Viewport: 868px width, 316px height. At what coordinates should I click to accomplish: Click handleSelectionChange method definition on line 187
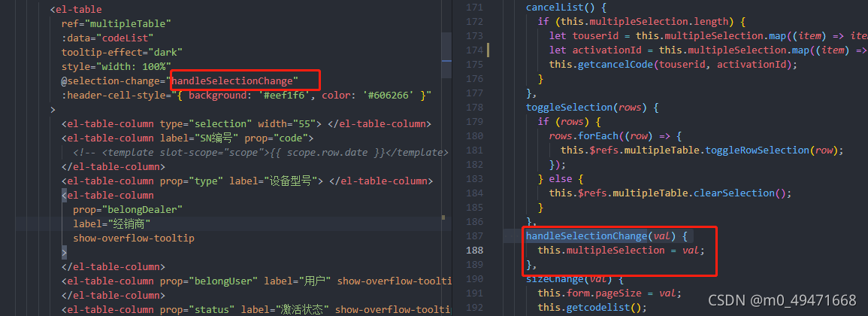click(x=586, y=236)
